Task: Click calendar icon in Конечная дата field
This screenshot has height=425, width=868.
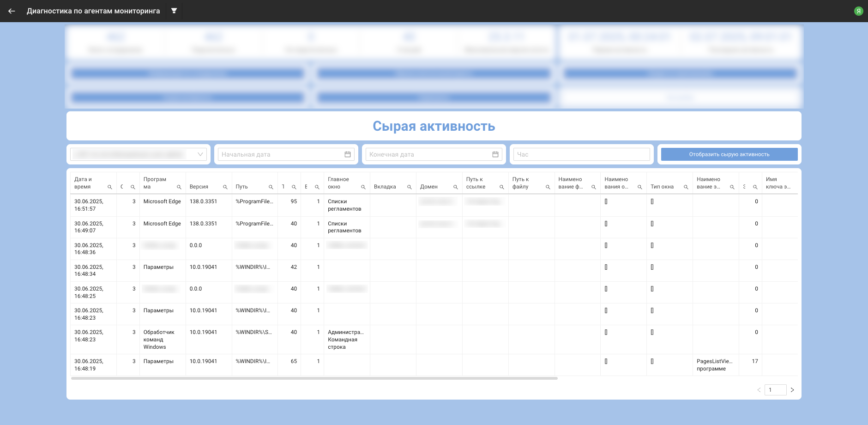Action: [x=495, y=154]
